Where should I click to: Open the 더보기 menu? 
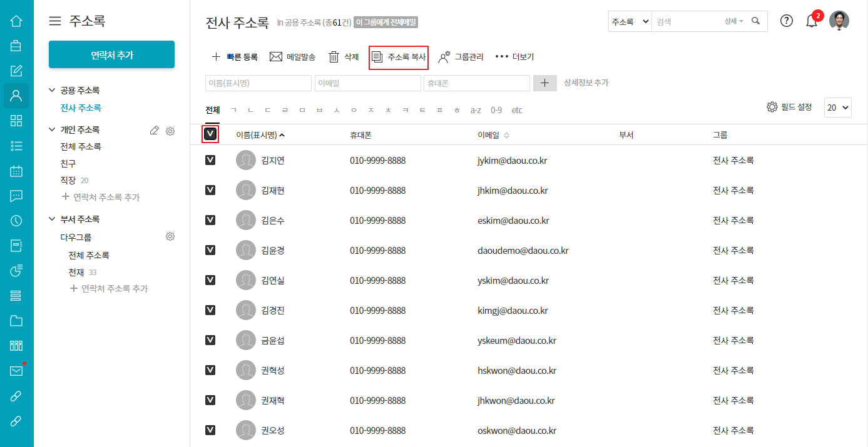pos(514,57)
